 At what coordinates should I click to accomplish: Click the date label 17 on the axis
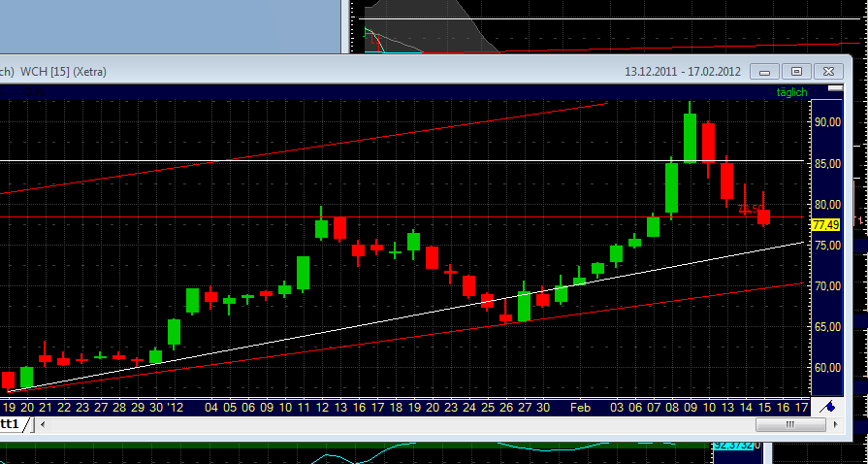tap(800, 408)
